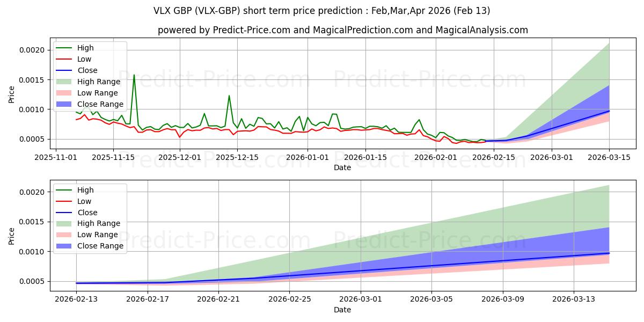Click the Close Range blue swatch in top legend

(x=64, y=104)
